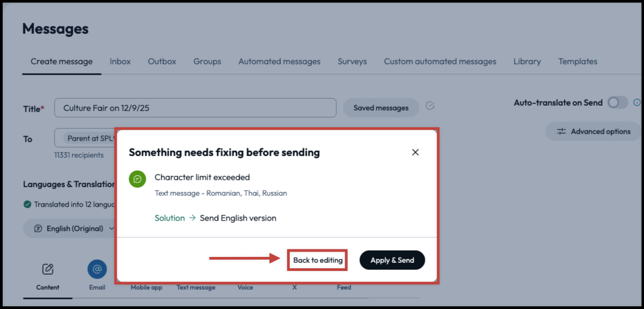Select the Surveys tab
644x309 pixels.
[x=352, y=62]
